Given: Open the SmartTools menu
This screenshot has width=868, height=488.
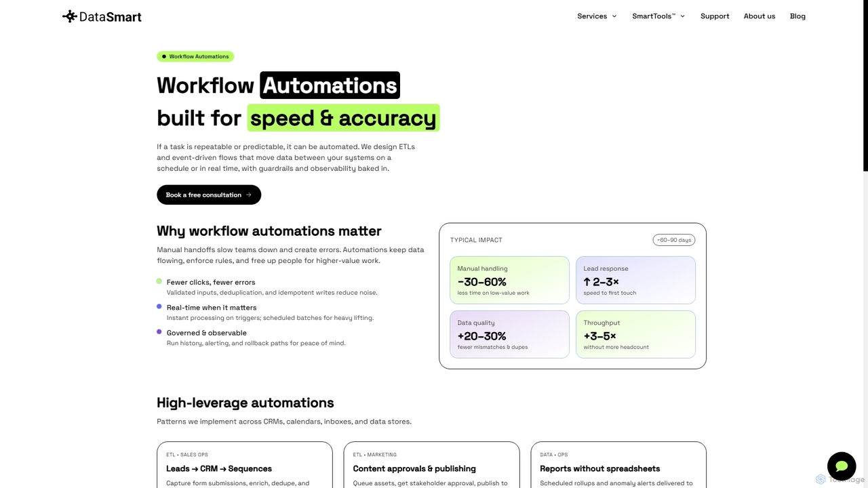Looking at the screenshot, I should (x=658, y=16).
